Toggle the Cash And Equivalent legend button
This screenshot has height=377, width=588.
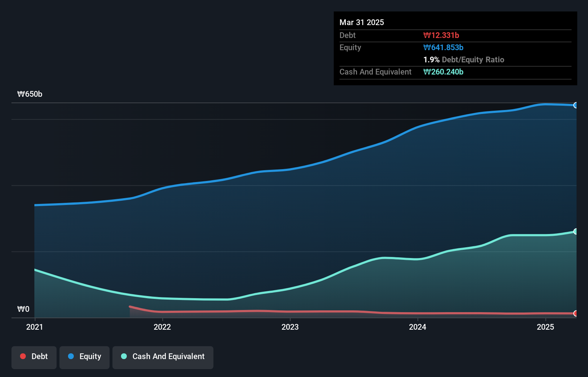point(163,357)
